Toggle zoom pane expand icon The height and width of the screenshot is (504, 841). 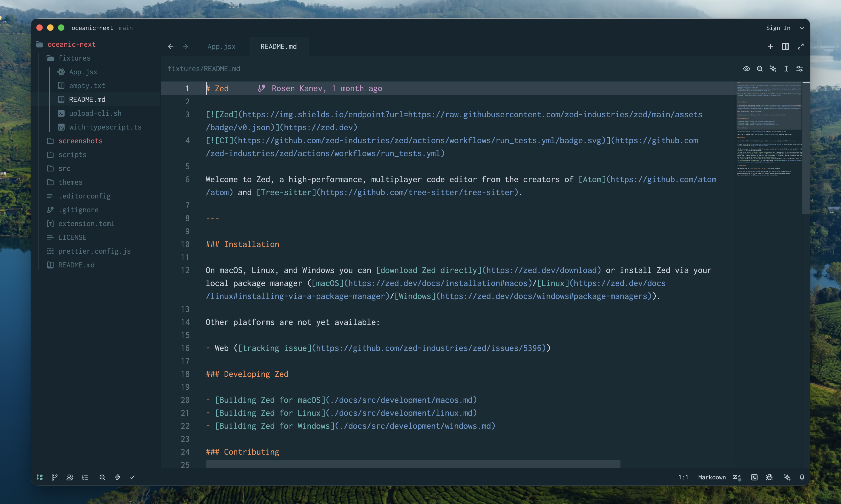(801, 47)
